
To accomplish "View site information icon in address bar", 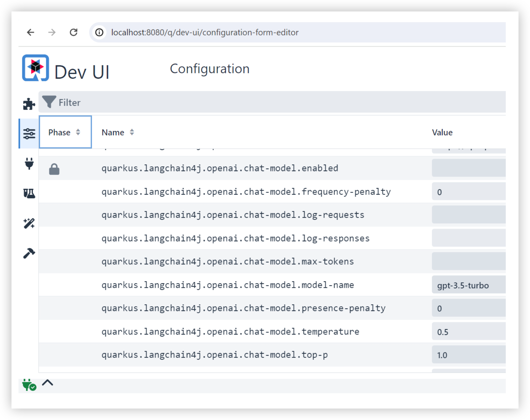I will tap(99, 32).
